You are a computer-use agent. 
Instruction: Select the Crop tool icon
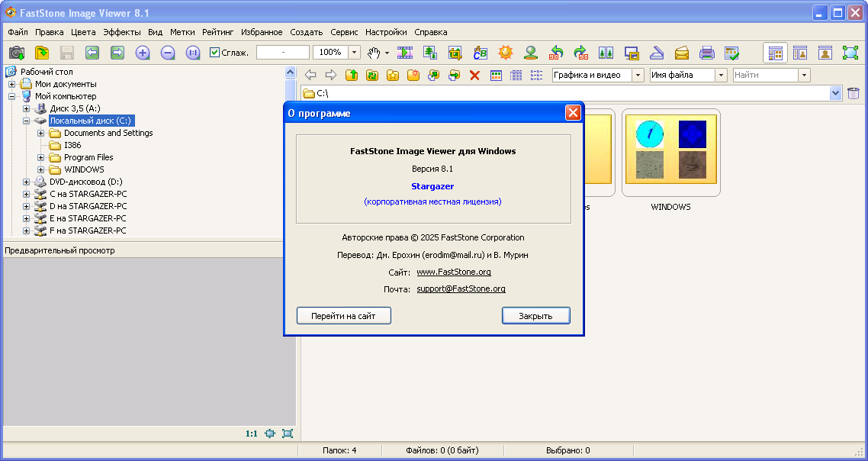tap(455, 53)
